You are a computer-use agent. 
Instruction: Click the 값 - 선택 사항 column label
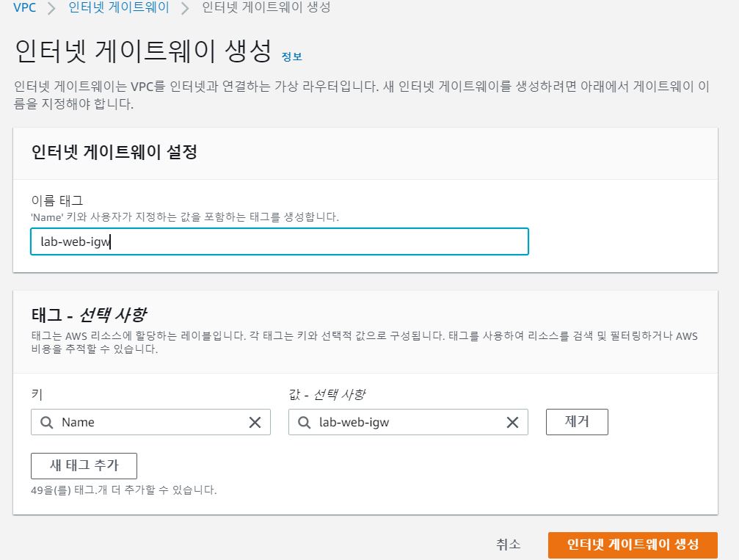point(327,395)
